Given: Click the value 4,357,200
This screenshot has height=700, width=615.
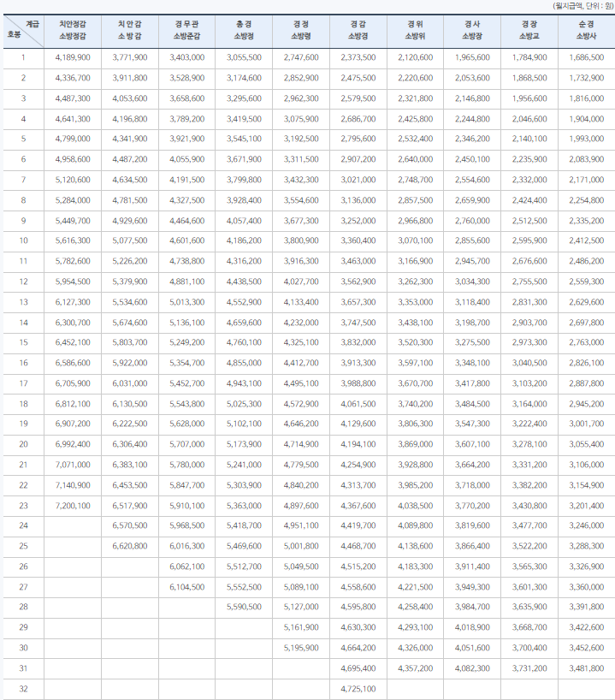Looking at the screenshot, I should (416, 668).
